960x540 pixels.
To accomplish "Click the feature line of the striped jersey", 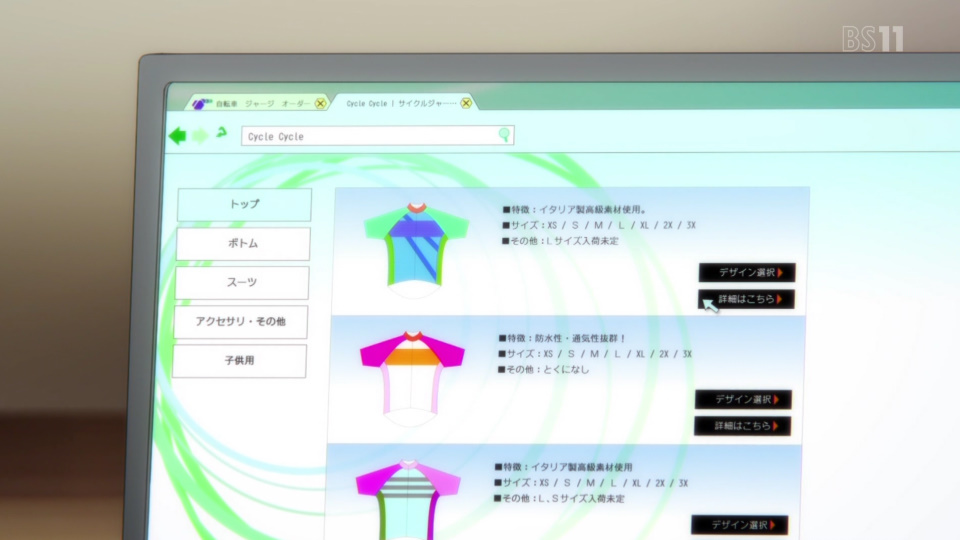I will [563, 467].
